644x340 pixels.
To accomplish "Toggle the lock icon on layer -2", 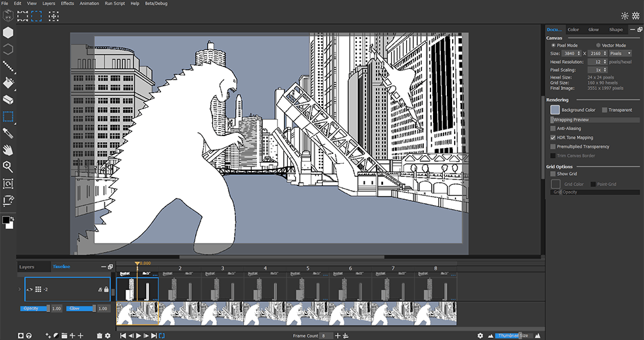I will click(x=106, y=289).
